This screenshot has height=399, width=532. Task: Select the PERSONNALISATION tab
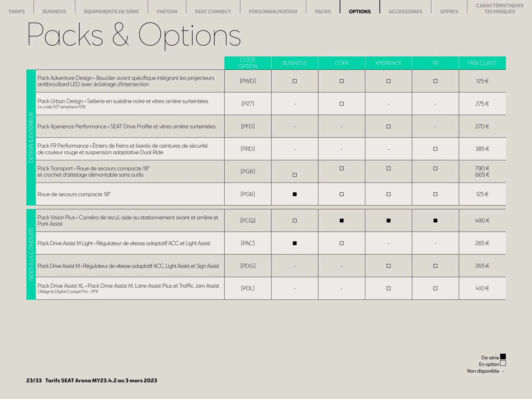(273, 11)
